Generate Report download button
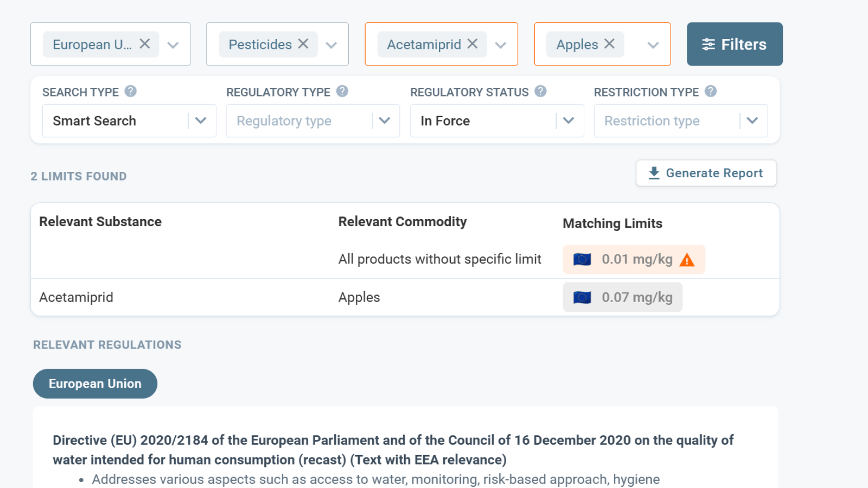Screen dimensions: 868x488 (706, 173)
